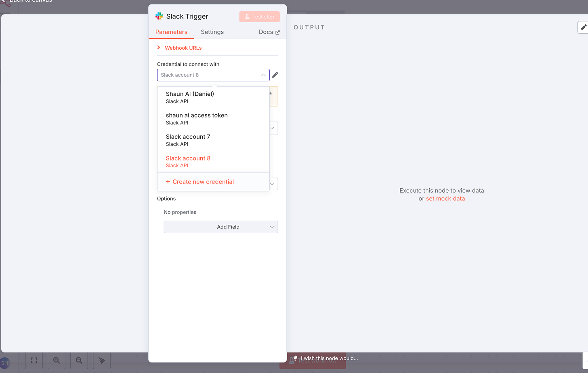This screenshot has width=588, height=373.
Task: Click the OUTPUT panel heading
Action: tap(309, 27)
